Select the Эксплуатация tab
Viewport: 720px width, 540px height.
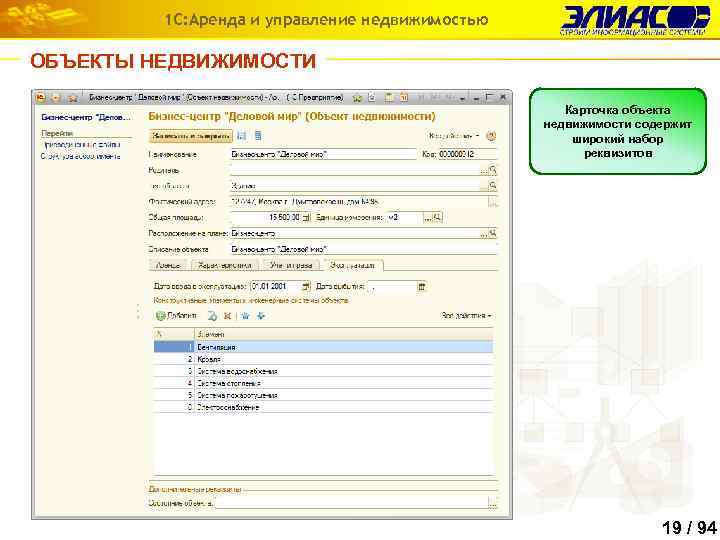tap(353, 265)
